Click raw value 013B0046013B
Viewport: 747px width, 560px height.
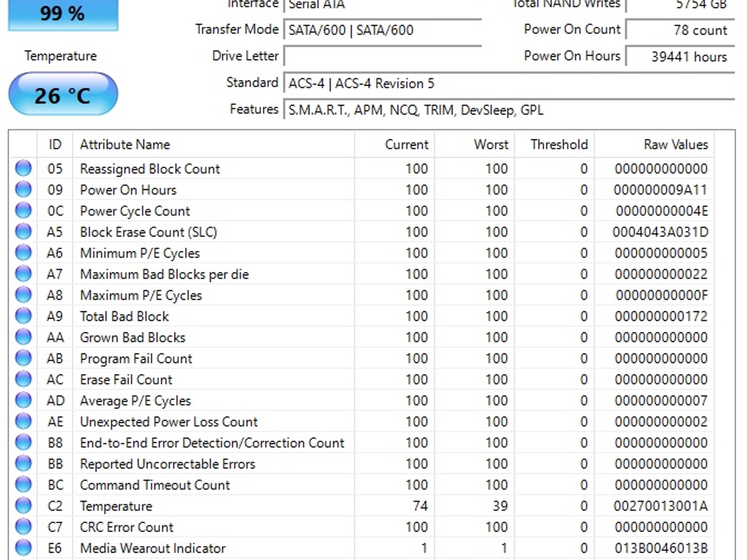tap(661, 548)
